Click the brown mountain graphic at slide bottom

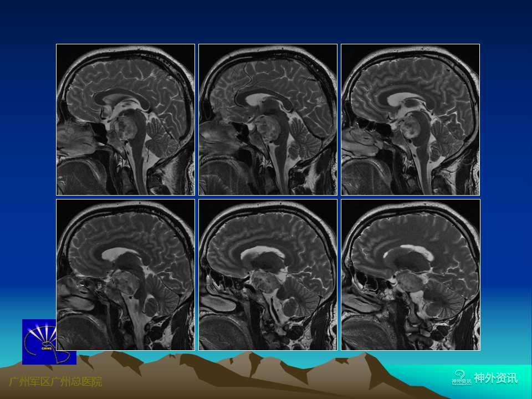[222, 377]
